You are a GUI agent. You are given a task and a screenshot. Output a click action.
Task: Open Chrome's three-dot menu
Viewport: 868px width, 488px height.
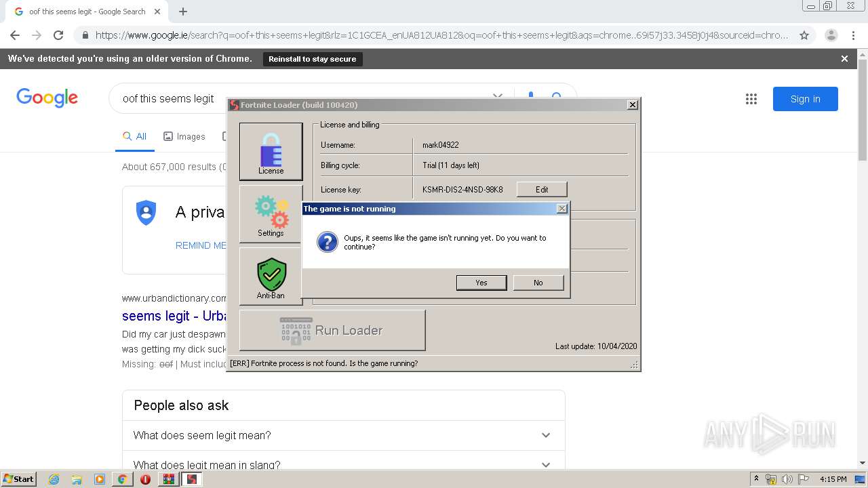[x=853, y=35]
